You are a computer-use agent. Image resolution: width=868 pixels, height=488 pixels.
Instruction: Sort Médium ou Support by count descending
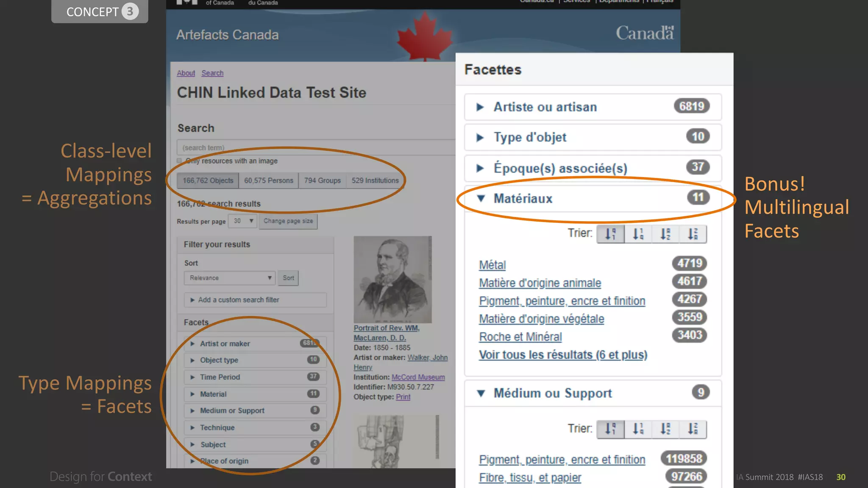point(610,429)
